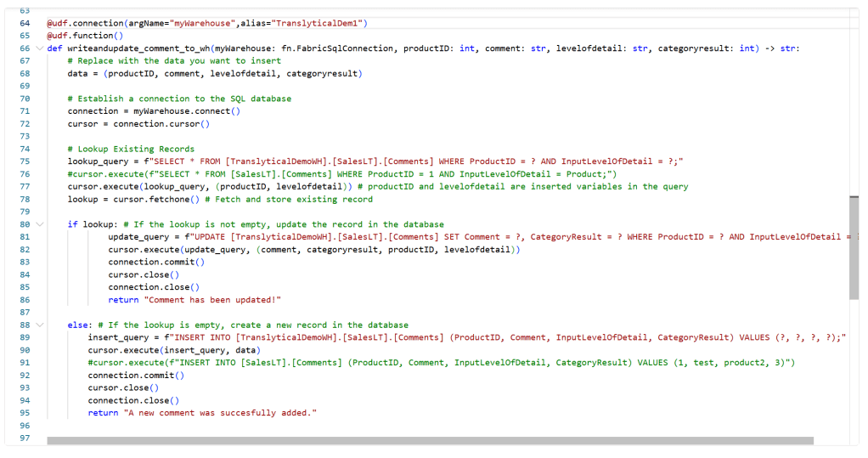The height and width of the screenshot is (458, 868).
Task: Click line number 97 in the gutter
Action: 25,438
